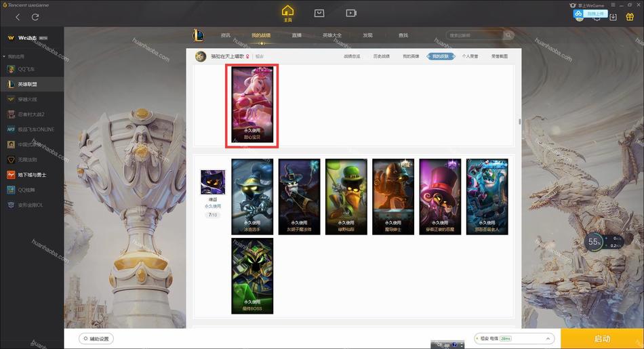This screenshot has height=349, width=644.
Task: Open the 英雄大全 tab
Action: point(332,35)
